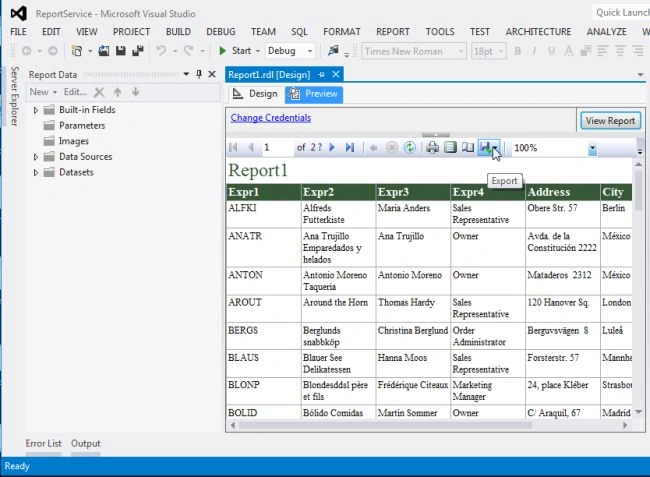Click the Export icon in report toolbar

[485, 147]
